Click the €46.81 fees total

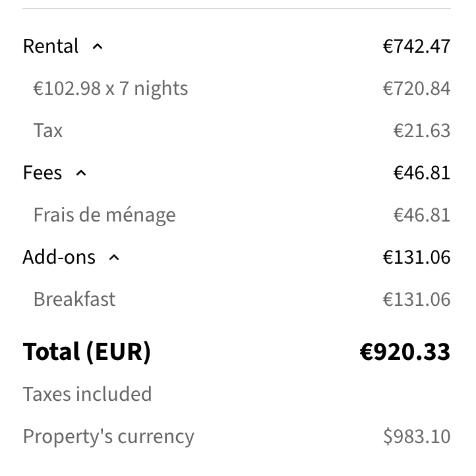[422, 173]
